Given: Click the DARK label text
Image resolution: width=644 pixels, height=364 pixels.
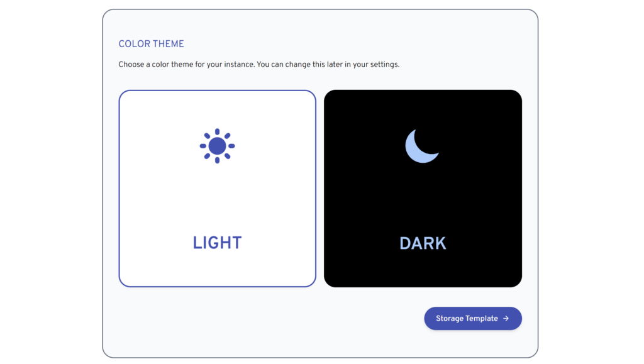Looking at the screenshot, I should point(423,243).
